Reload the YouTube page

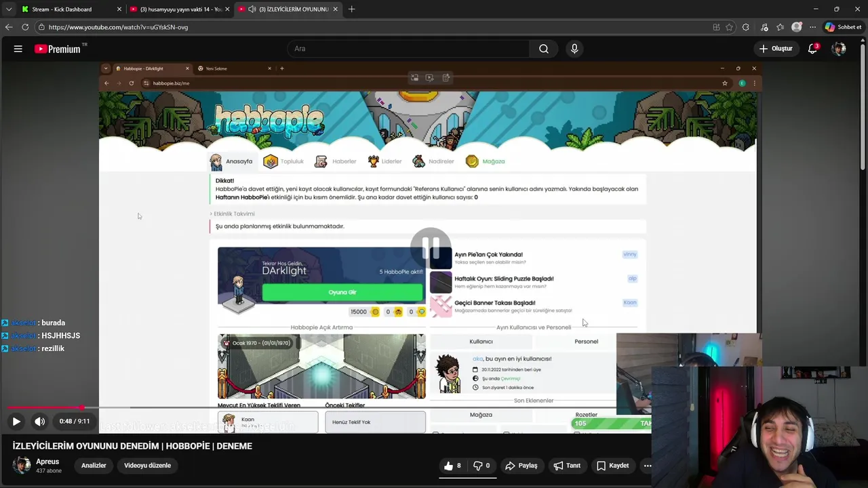pyautogui.click(x=25, y=27)
